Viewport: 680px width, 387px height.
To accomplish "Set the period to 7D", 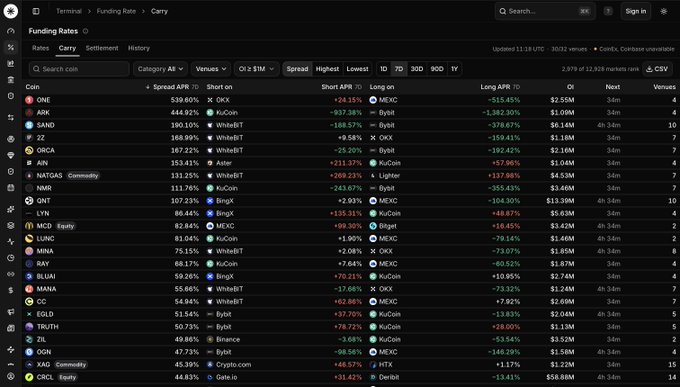I will tap(399, 69).
